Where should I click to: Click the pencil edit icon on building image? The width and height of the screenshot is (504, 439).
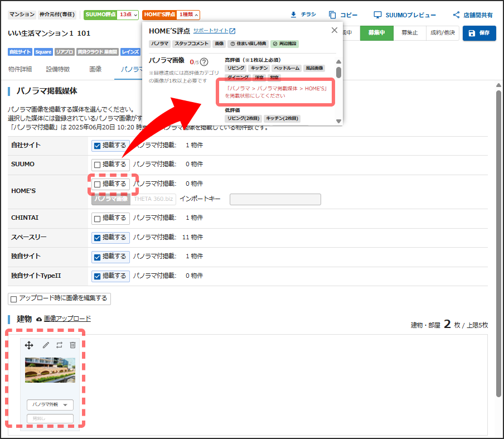point(46,345)
